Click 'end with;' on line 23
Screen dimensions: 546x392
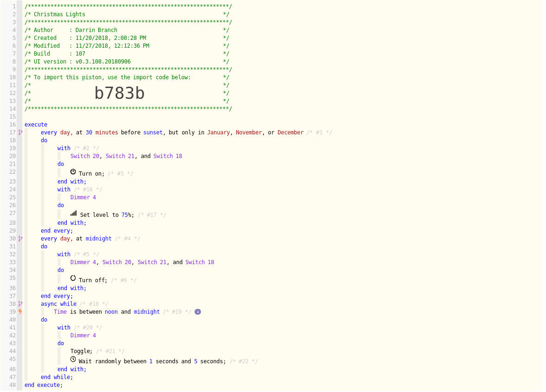(x=72, y=183)
